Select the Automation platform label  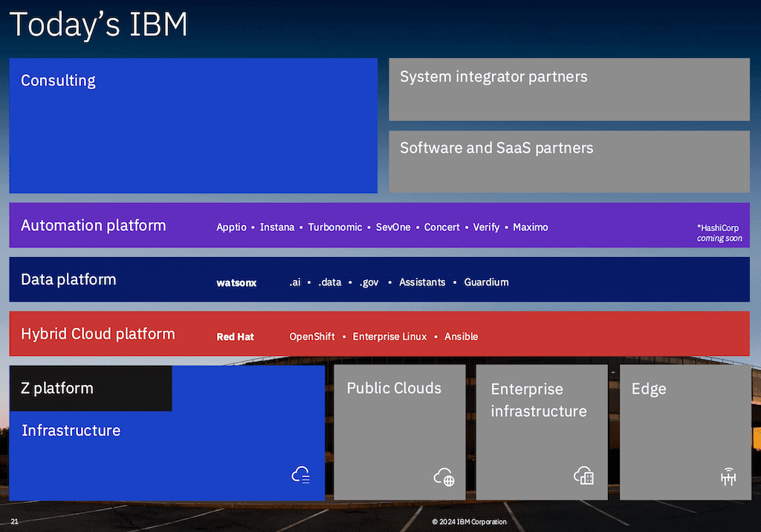(94, 225)
